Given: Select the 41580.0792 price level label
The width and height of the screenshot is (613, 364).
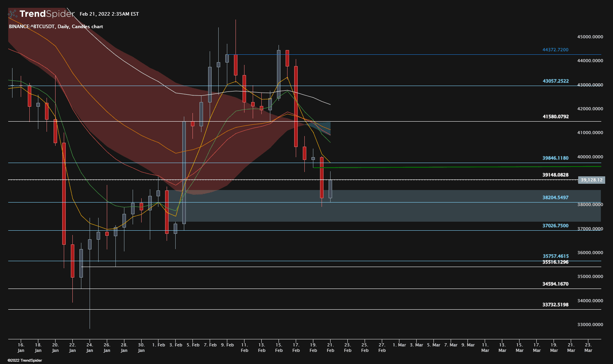Looking at the screenshot, I should point(555,117).
